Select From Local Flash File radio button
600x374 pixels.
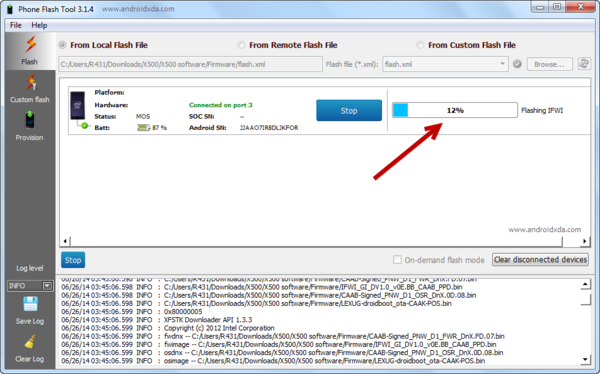(x=62, y=45)
